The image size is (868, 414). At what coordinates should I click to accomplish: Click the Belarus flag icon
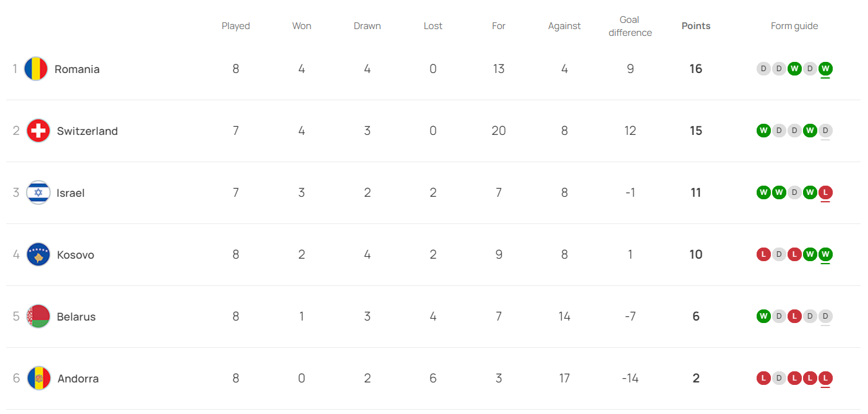pyautogui.click(x=38, y=316)
